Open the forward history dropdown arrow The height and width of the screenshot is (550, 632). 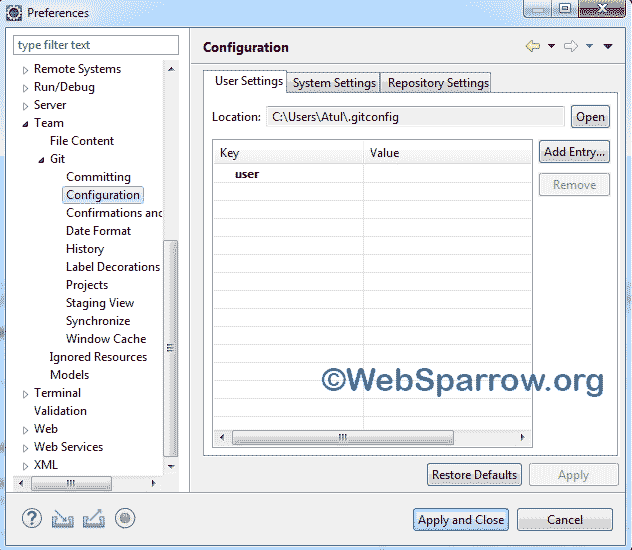point(589,46)
